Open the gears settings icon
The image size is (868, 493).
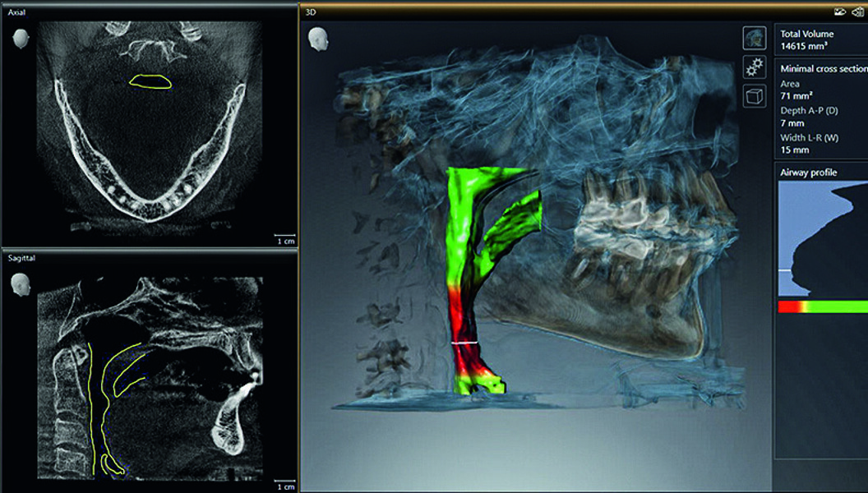pyautogui.click(x=754, y=67)
